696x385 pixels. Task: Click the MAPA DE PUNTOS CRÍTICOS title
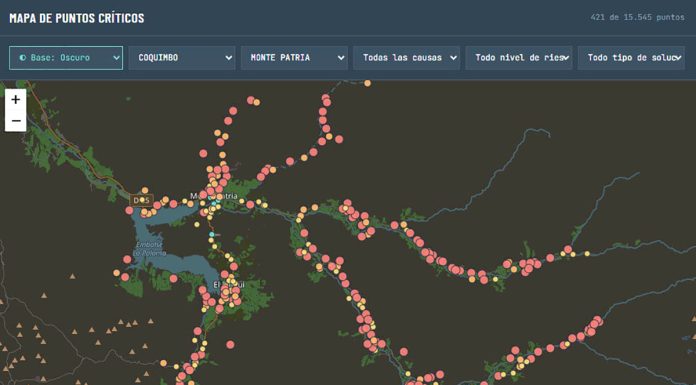pos(77,18)
